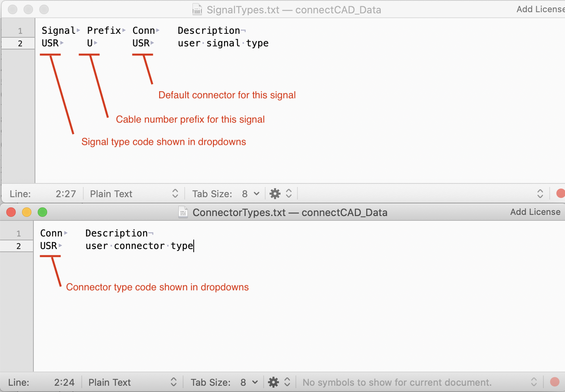Screen dimensions: 565x392
Task: Click the SignalTypes.txt document icon in title bar
Action: coord(197,9)
